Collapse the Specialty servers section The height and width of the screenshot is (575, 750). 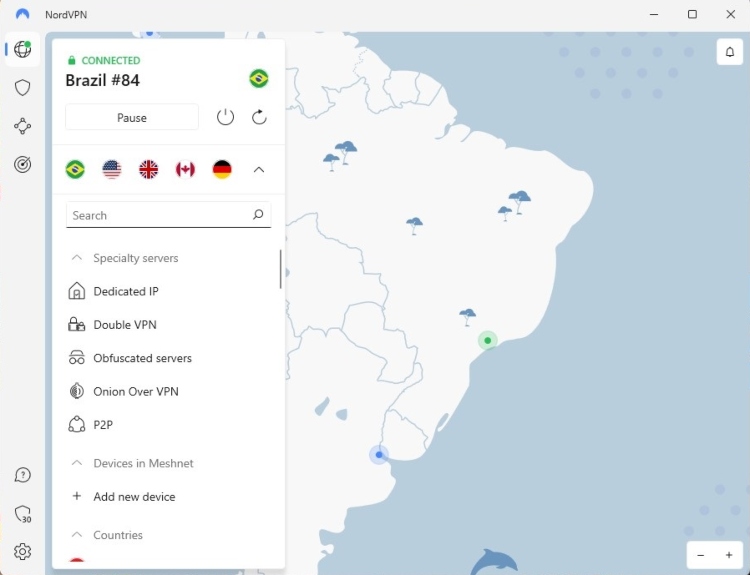coord(77,258)
